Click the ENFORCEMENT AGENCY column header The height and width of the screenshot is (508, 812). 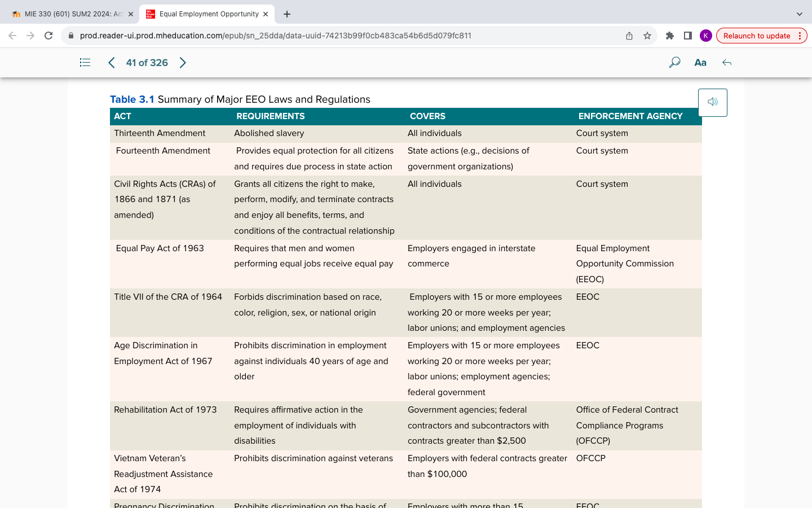630,116
